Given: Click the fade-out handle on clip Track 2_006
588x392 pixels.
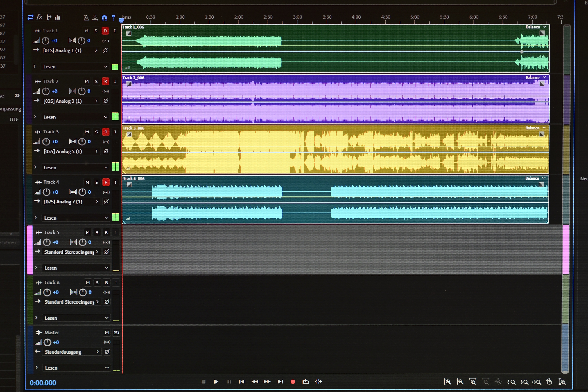Looking at the screenshot, I should 542,84.
